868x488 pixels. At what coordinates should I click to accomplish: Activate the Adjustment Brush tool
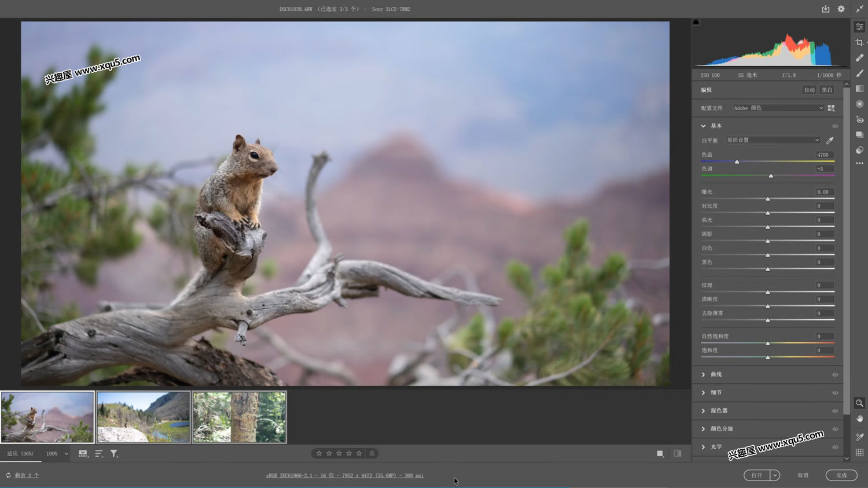859,73
